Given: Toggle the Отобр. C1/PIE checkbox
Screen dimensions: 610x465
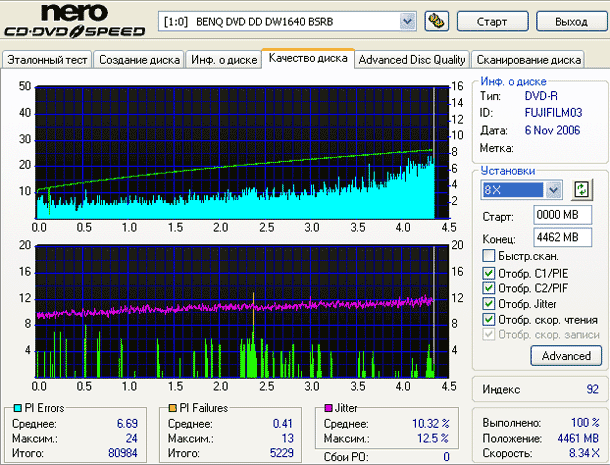Looking at the screenshot, I should (488, 273).
